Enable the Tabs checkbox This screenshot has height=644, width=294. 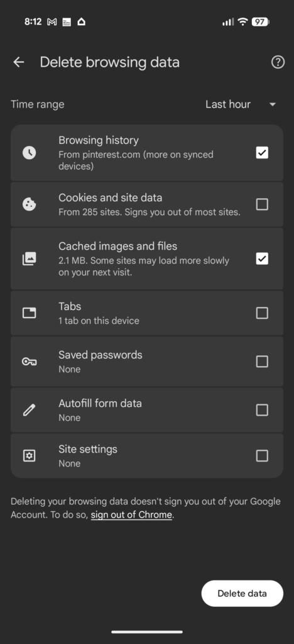coord(262,313)
